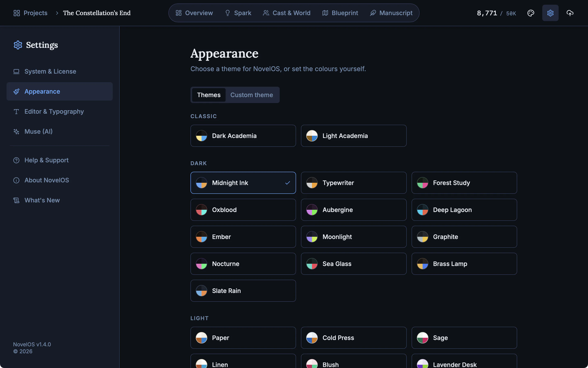The width and height of the screenshot is (588, 368).
Task: Select the Typewriter theme
Action: (x=354, y=183)
